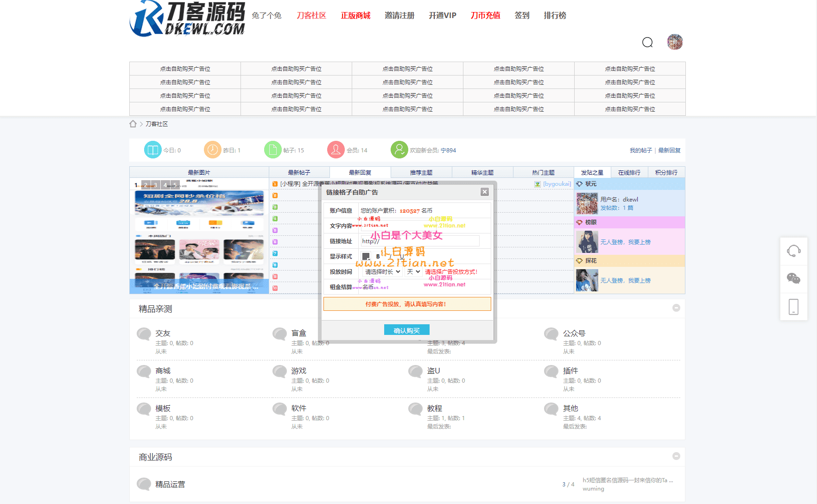Contact support via the headset sidebar icon

tap(794, 251)
